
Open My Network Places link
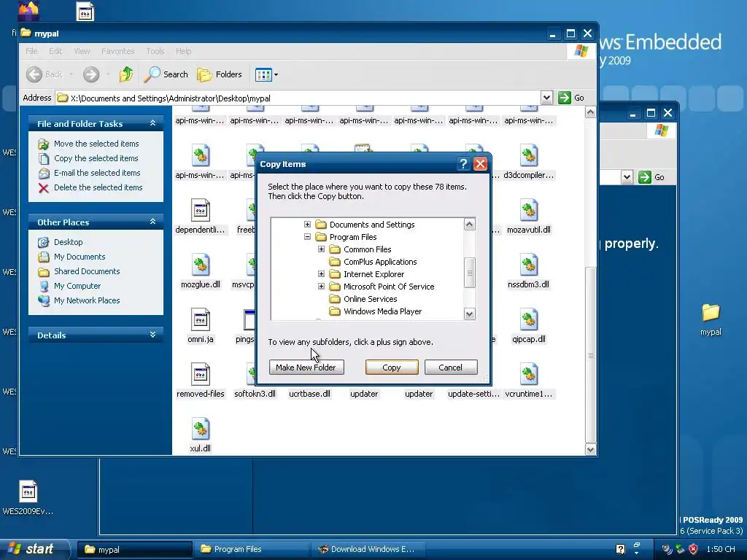(x=87, y=300)
